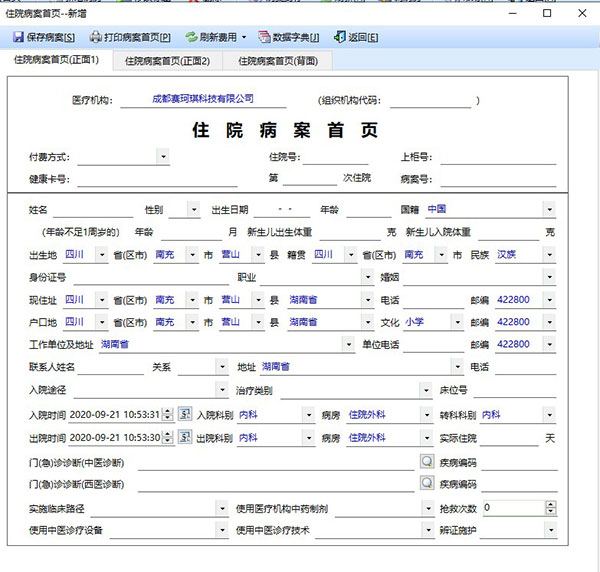600x572 pixels.
Task: Click the 姓名 input field
Action: (92, 210)
